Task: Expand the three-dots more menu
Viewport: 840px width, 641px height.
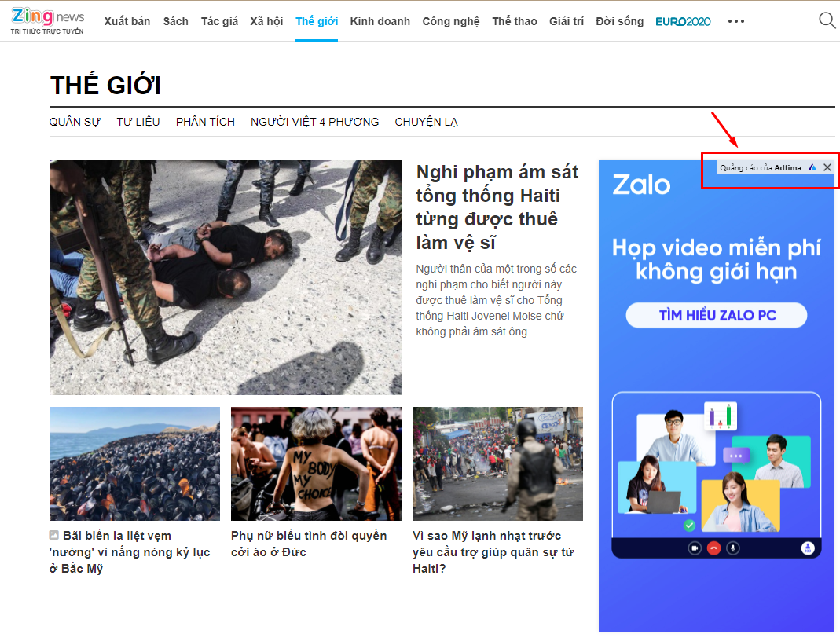Action: (736, 21)
